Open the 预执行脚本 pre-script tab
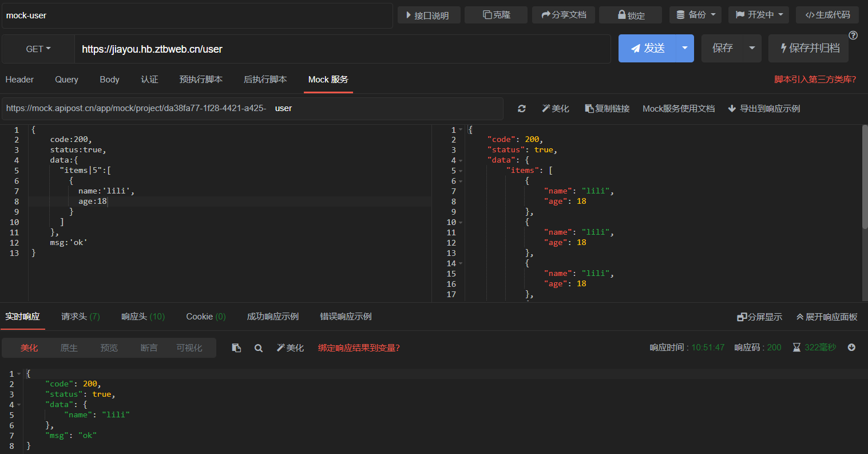Viewport: 868px width, 454px height. pos(201,80)
